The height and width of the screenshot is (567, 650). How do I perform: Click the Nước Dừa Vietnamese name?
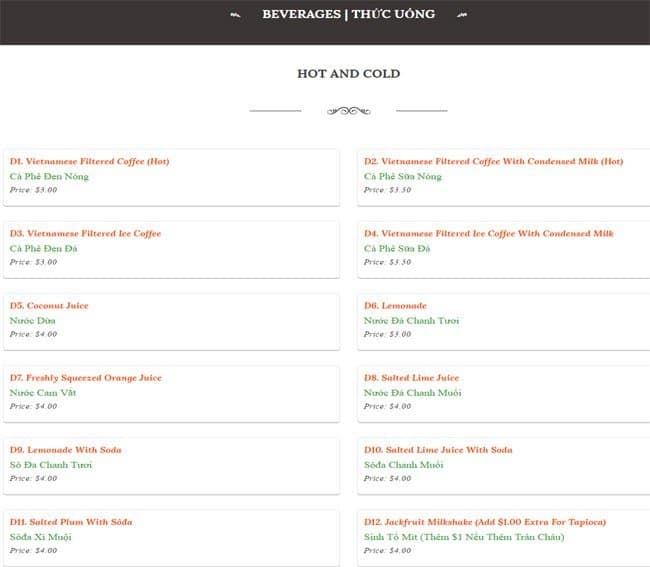[x=32, y=321]
